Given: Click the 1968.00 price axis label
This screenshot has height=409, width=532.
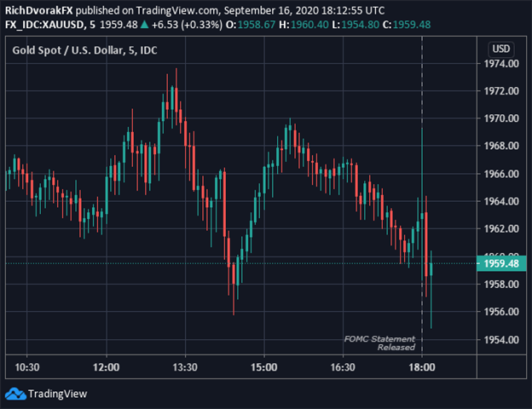Looking at the screenshot, I should tap(501, 146).
